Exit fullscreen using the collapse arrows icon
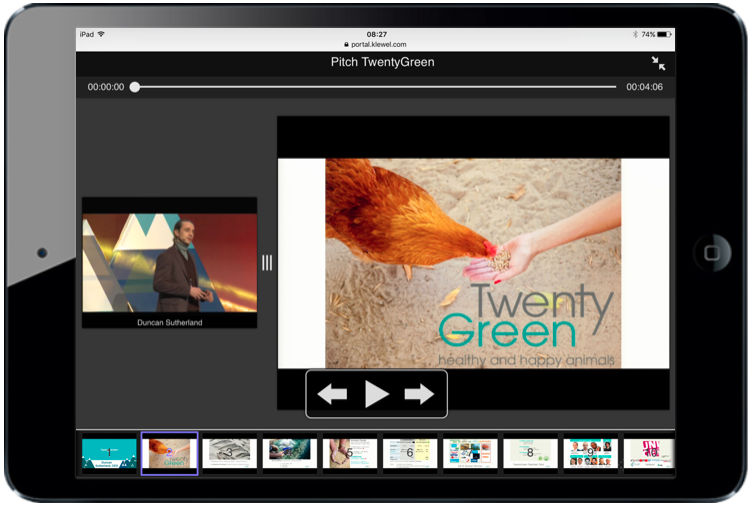The height and width of the screenshot is (506, 751). tap(658, 63)
